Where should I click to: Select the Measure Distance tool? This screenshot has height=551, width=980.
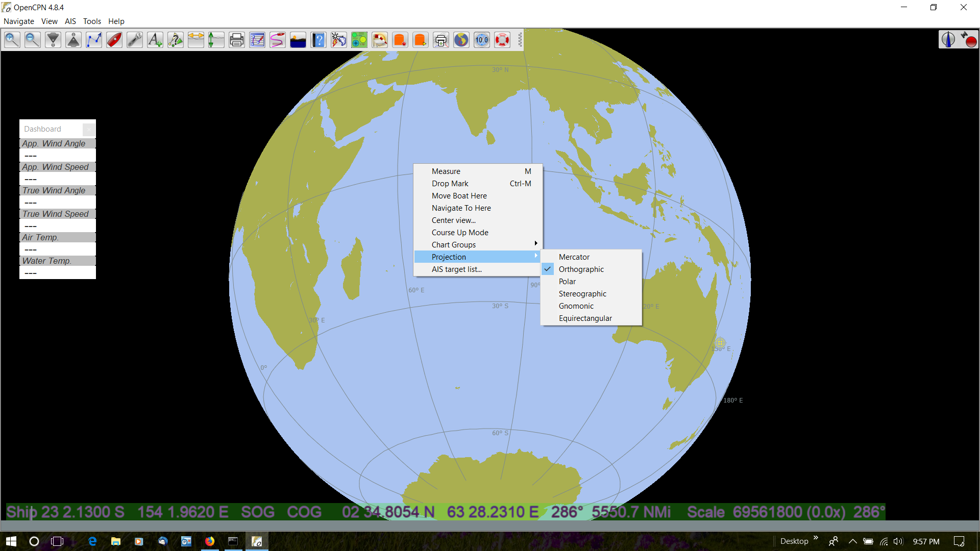tap(446, 170)
